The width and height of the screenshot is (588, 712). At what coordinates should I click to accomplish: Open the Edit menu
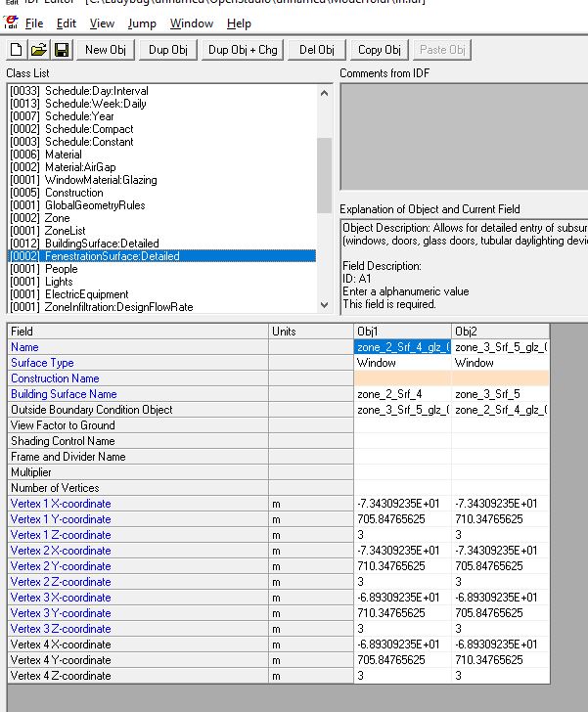[x=66, y=23]
